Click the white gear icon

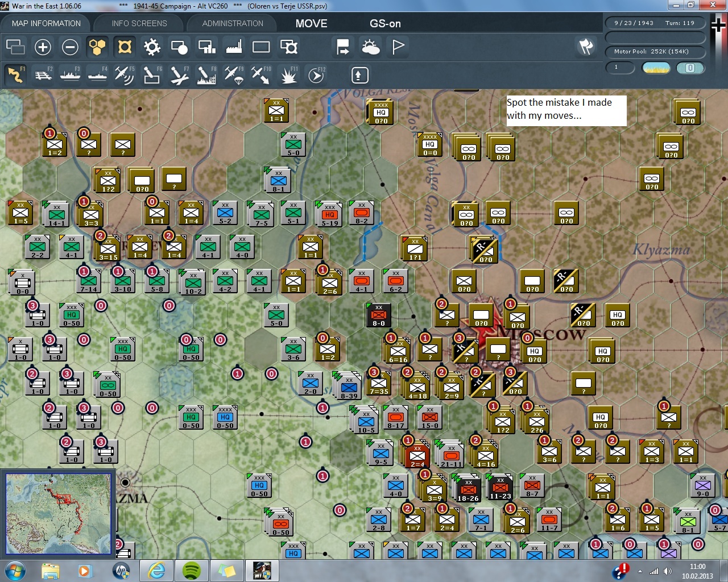pyautogui.click(x=152, y=47)
